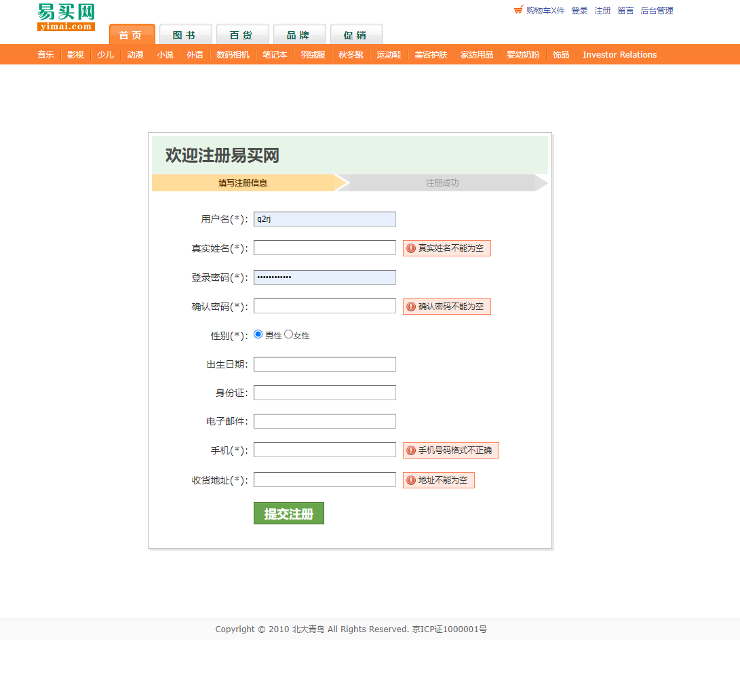Screen dimensions: 740x700
Task: Click the 留言 link
Action: [625, 10]
